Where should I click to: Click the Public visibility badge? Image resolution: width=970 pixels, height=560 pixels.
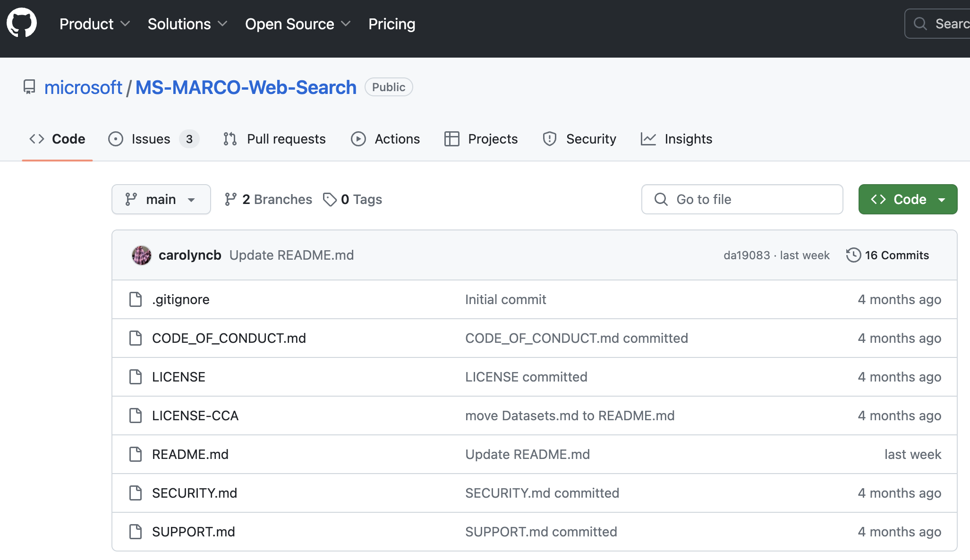[388, 87]
